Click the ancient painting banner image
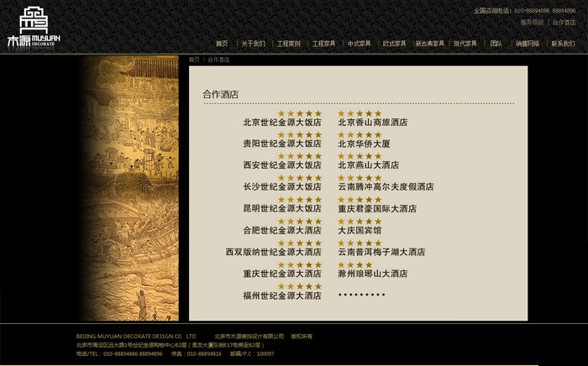Image resolution: width=588 pixels, height=366 pixels. point(129,188)
